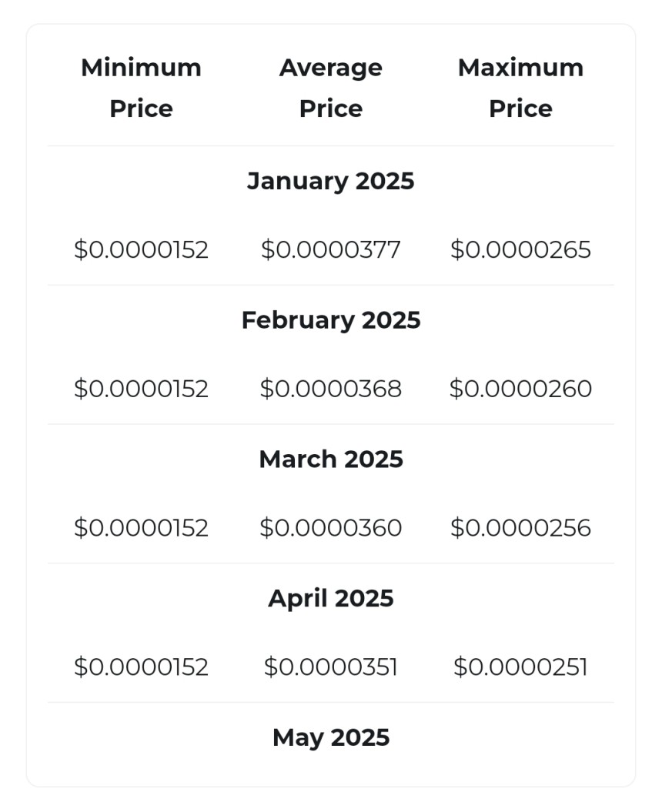Click the Minimum Price column header
The width and height of the screenshot is (662, 812).
[141, 88]
